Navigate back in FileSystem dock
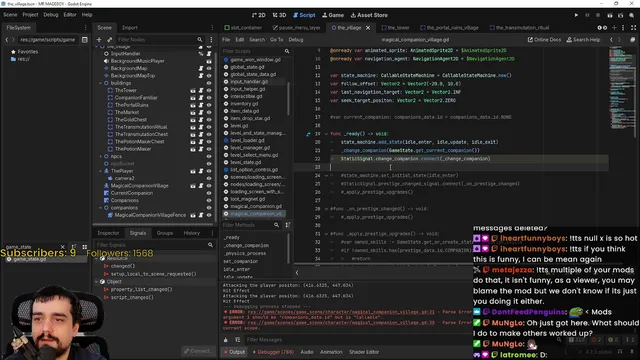 pos(7,40)
